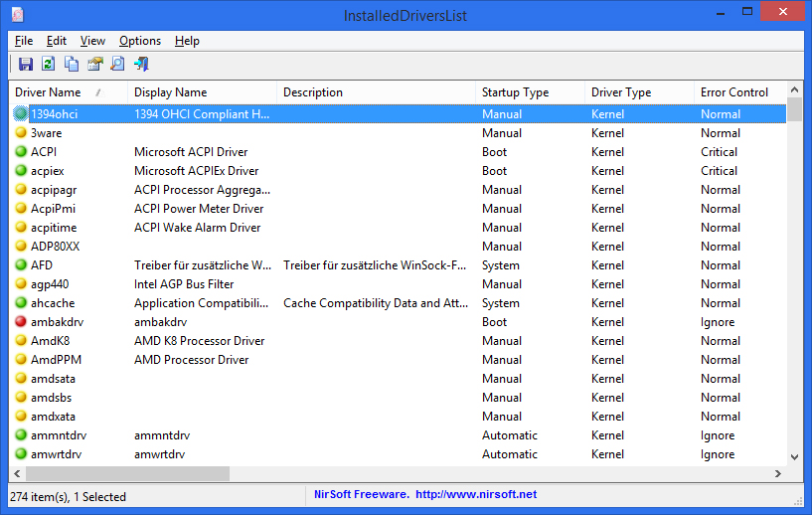The image size is (812, 515).
Task: Open the Edit menu
Action: pyautogui.click(x=57, y=41)
